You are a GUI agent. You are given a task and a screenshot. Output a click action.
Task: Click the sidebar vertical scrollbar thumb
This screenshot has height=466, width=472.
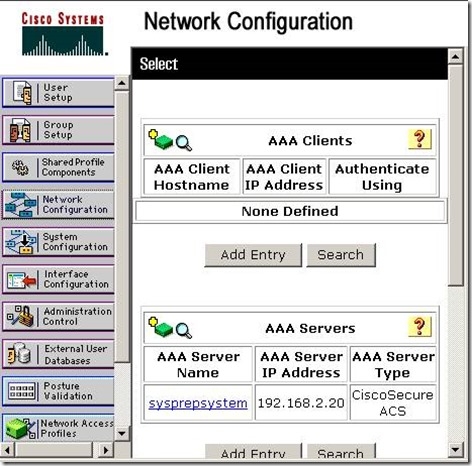(122, 227)
